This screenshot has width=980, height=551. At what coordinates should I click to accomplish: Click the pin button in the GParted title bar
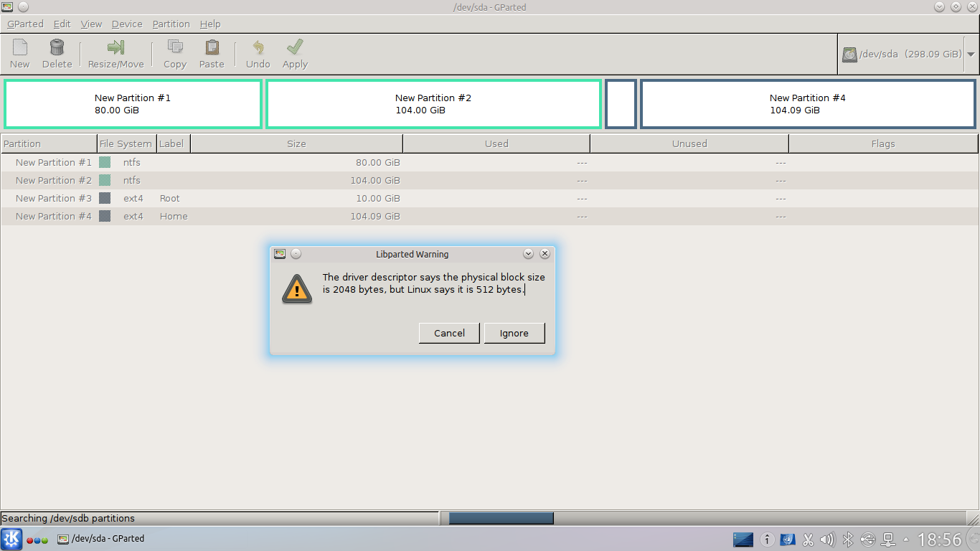(23, 7)
